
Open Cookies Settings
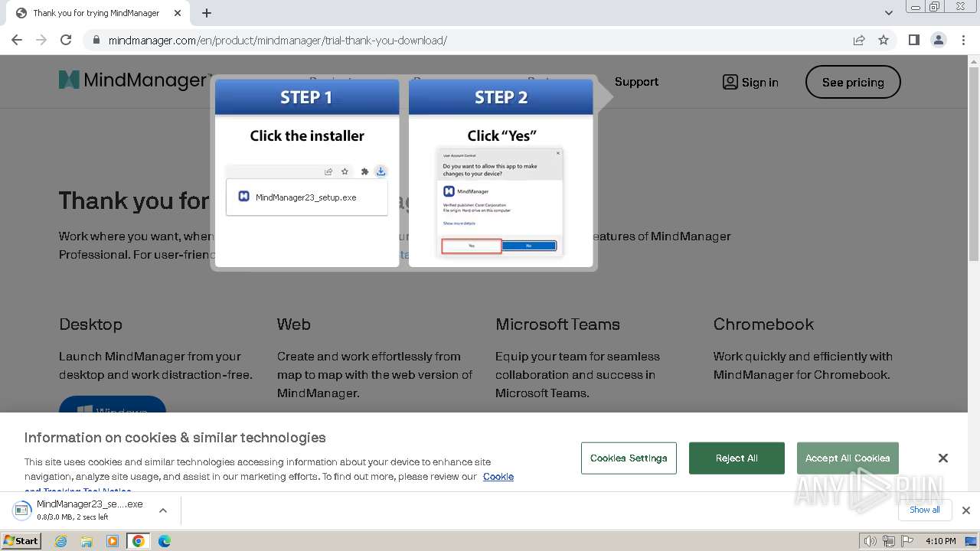click(x=629, y=458)
